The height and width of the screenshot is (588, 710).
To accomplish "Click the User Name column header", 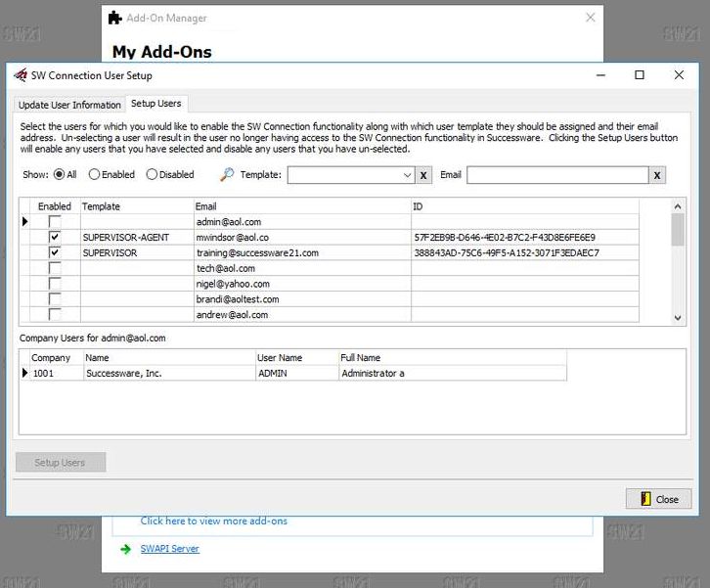I will [297, 358].
